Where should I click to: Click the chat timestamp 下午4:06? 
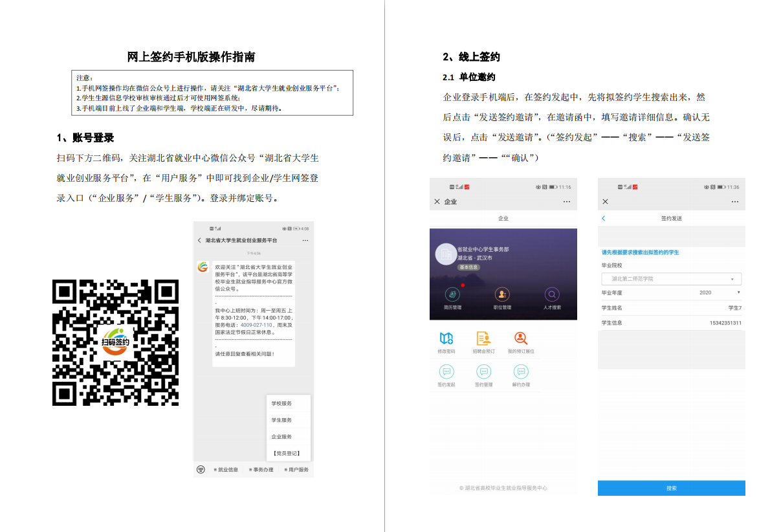point(254,254)
